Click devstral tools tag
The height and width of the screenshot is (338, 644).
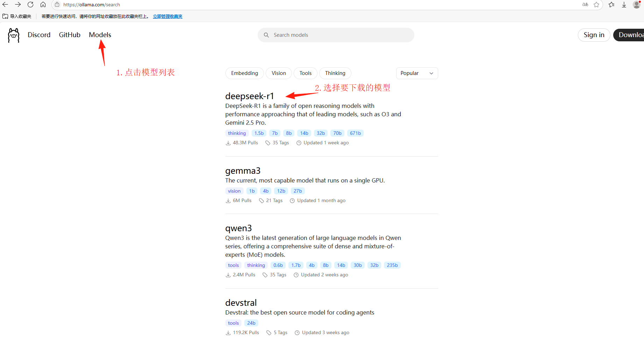(233, 323)
